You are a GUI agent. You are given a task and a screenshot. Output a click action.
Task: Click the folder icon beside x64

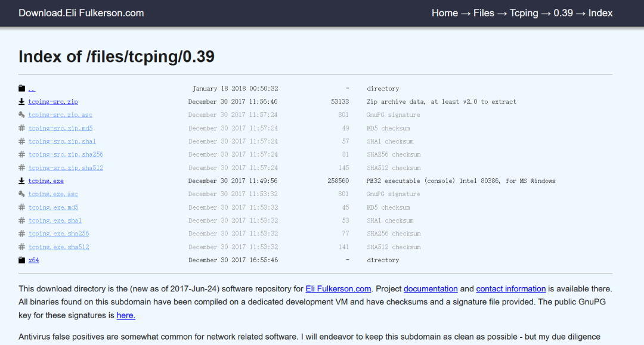pos(22,260)
